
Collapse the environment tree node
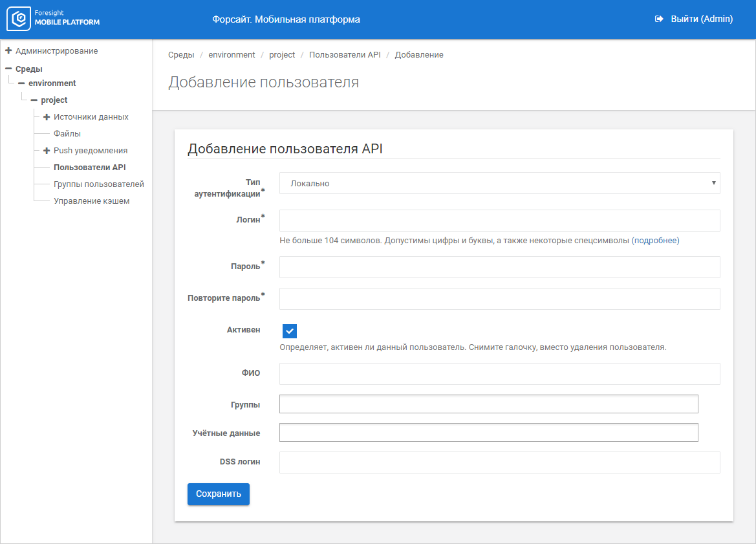[21, 83]
